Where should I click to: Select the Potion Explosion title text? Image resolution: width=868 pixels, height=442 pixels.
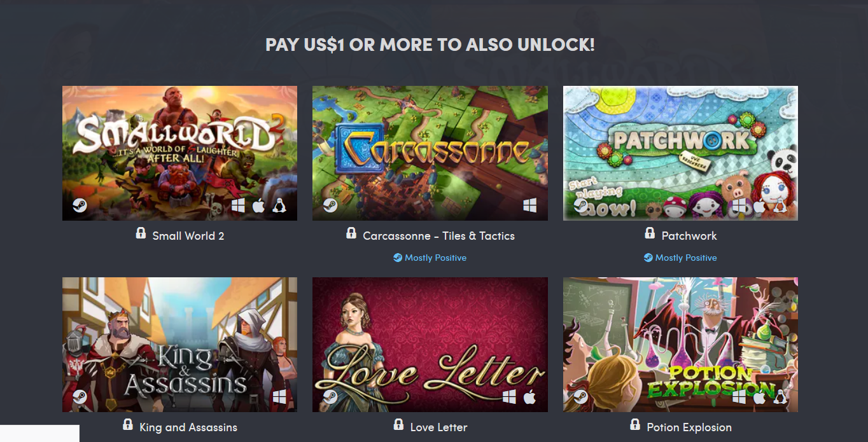[689, 427]
